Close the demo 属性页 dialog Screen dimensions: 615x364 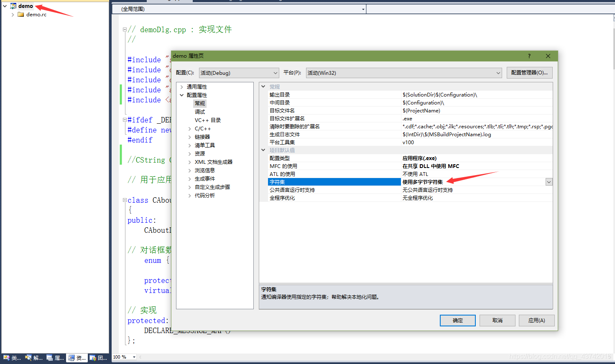coord(548,56)
